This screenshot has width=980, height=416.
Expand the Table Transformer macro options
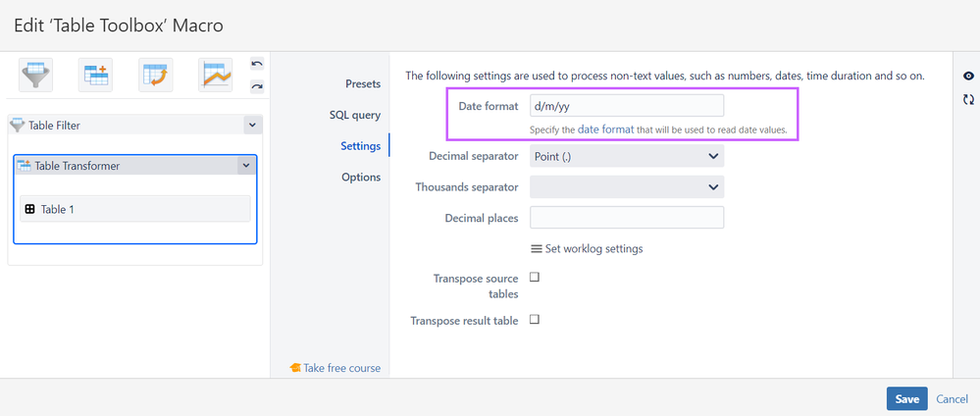[245, 166]
